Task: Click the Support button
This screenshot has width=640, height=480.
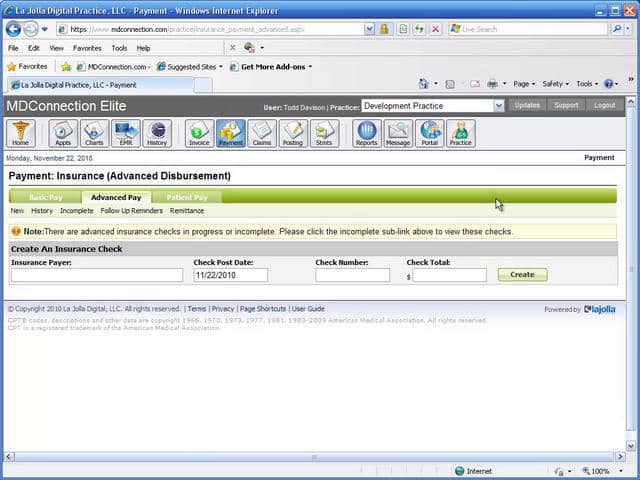Action: (566, 105)
